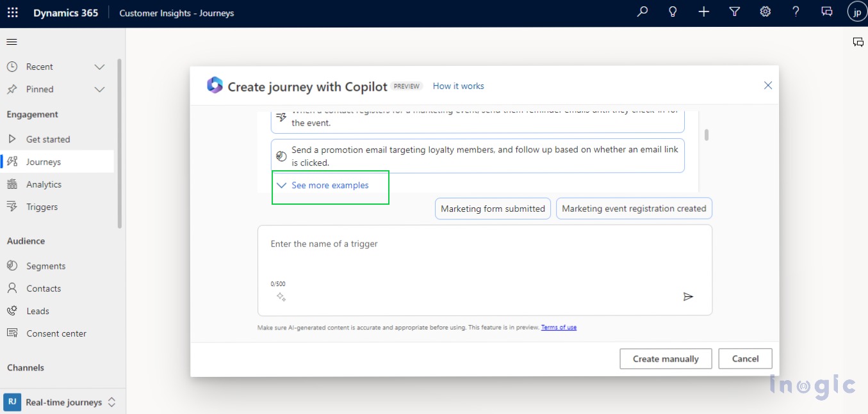Click the Audience section heading
The image size is (868, 414).
[x=26, y=241]
